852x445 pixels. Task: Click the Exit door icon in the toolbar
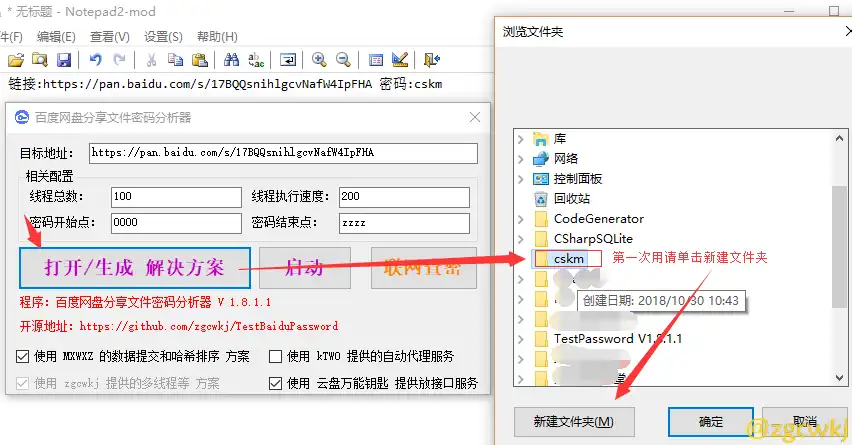click(432, 60)
